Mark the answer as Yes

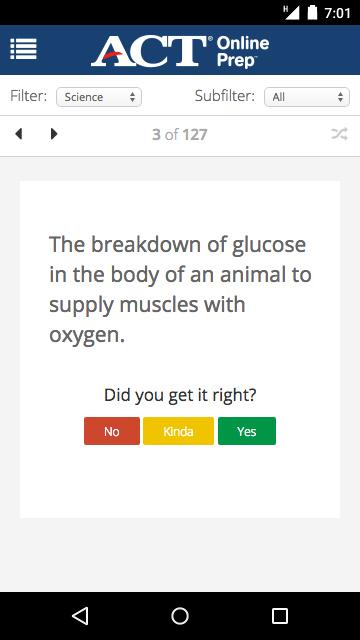coord(247,431)
